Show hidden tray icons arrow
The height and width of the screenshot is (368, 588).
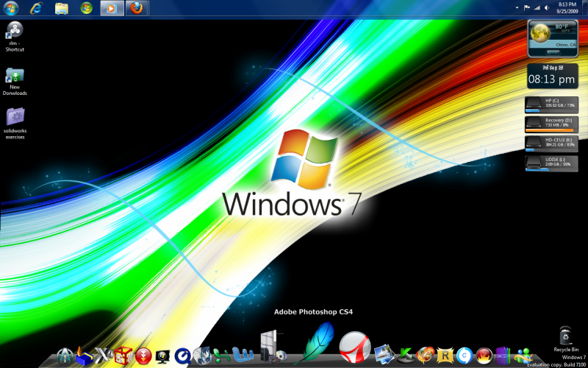pyautogui.click(x=517, y=7)
